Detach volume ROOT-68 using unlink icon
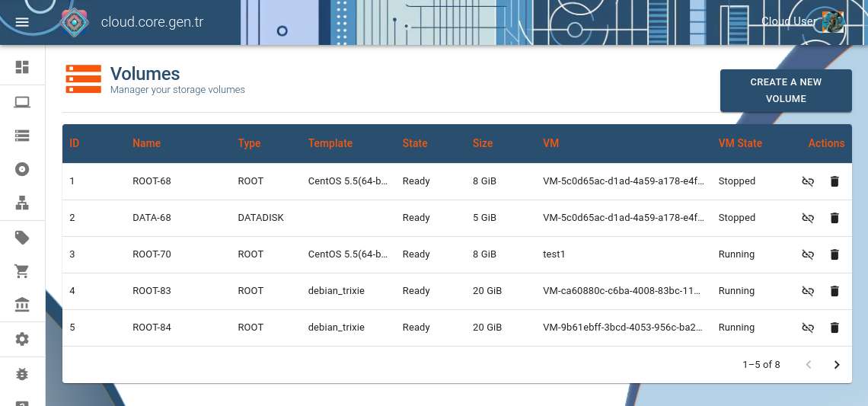Viewport: 868px width, 406px height. click(808, 181)
